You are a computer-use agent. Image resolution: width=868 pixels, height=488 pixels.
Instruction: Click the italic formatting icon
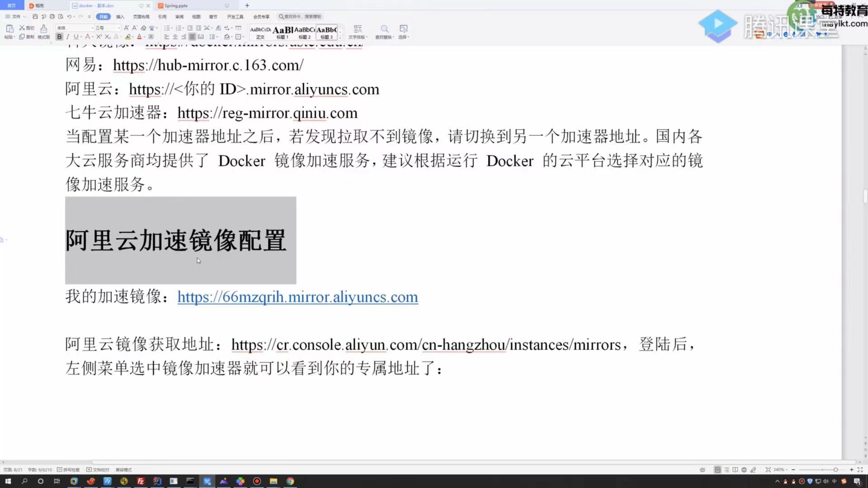68,37
